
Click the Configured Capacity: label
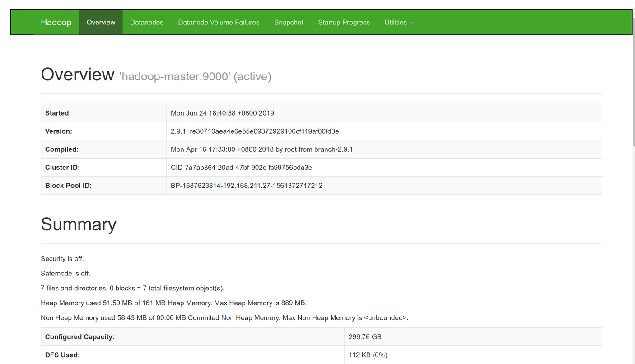coord(80,337)
